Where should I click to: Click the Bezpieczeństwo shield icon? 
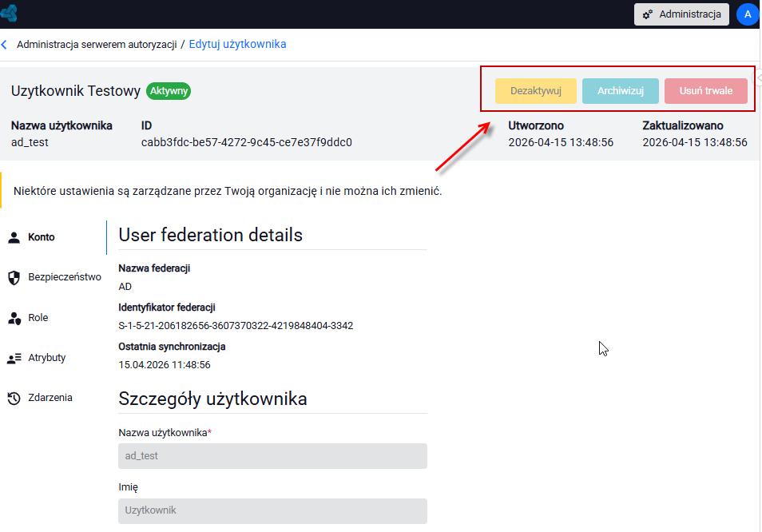click(x=14, y=277)
